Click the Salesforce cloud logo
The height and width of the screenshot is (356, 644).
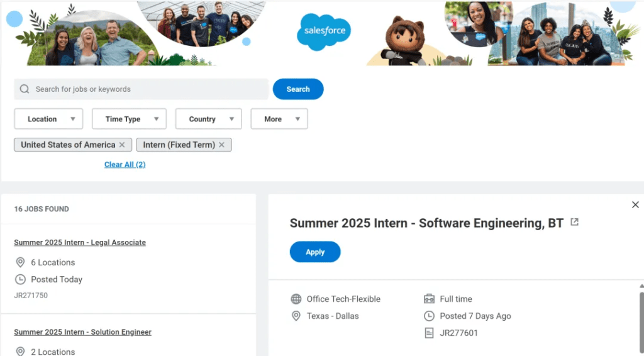point(324,31)
